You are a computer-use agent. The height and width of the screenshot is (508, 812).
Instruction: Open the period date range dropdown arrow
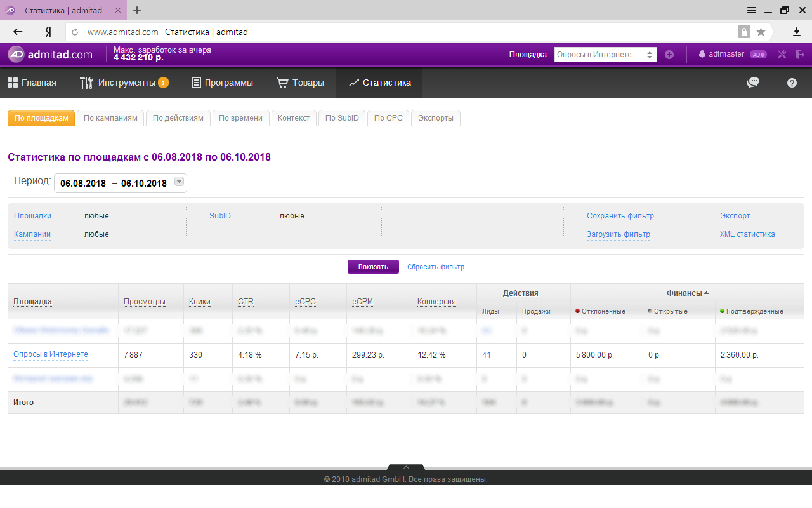[179, 182]
